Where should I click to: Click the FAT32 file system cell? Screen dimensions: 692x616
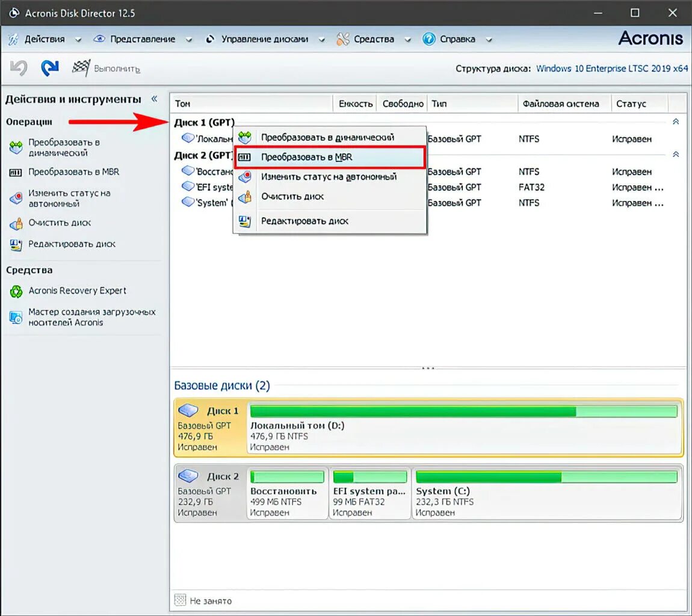tap(531, 187)
